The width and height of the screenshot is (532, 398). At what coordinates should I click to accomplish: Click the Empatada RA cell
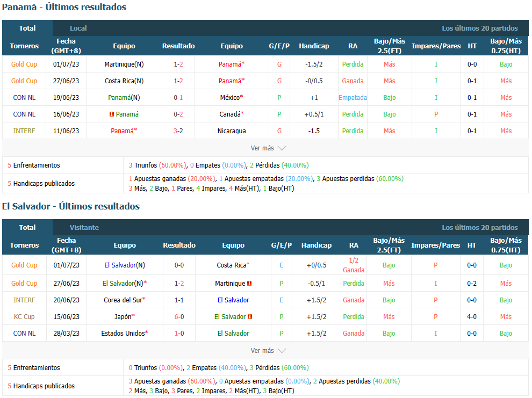point(353,98)
